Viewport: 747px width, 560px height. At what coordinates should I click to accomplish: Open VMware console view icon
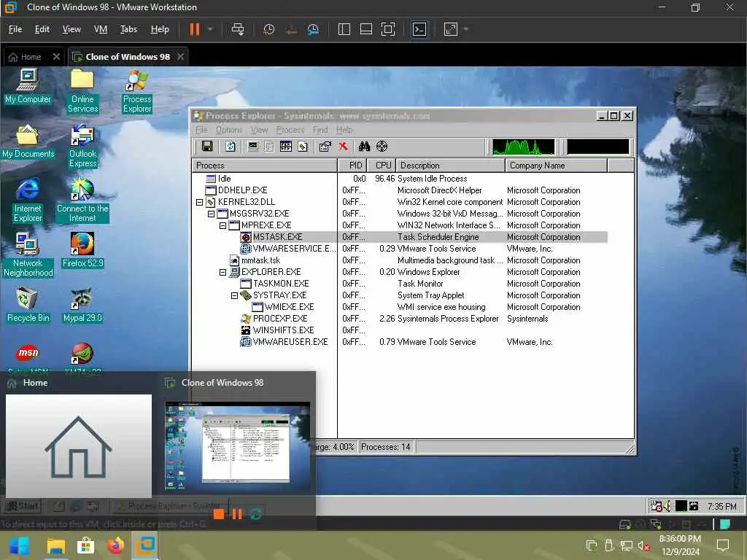pos(419,29)
